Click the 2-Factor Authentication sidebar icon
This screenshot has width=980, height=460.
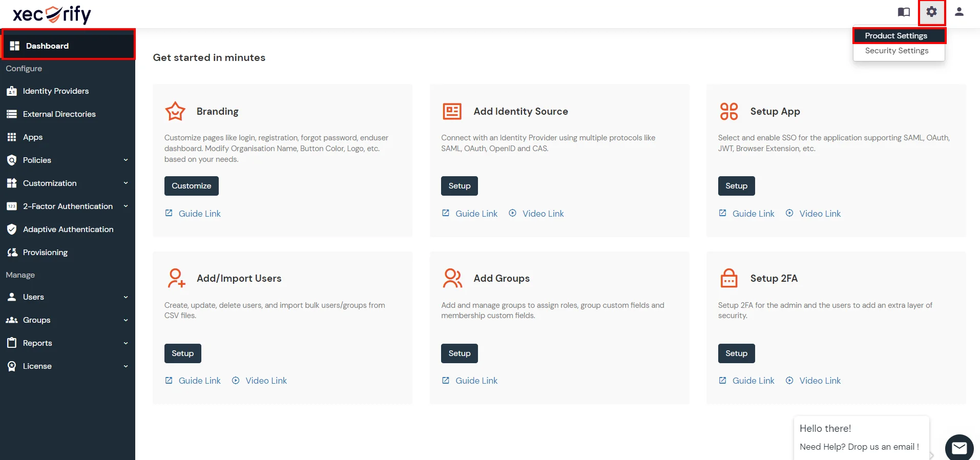[12, 206]
